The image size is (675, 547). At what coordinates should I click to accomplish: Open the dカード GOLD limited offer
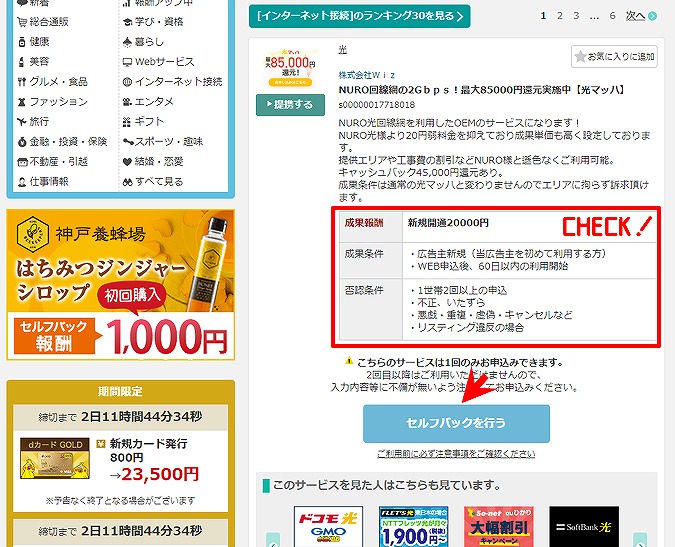tap(55, 459)
